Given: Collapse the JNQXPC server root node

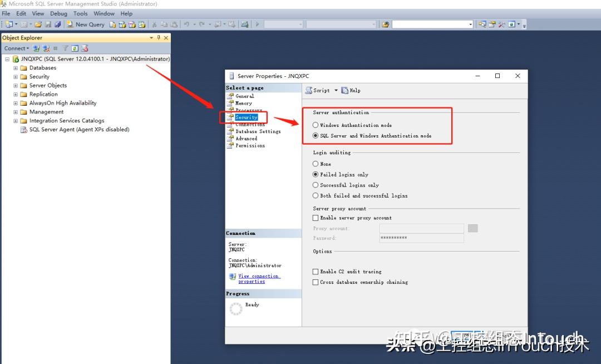Looking at the screenshot, I should 7,59.
